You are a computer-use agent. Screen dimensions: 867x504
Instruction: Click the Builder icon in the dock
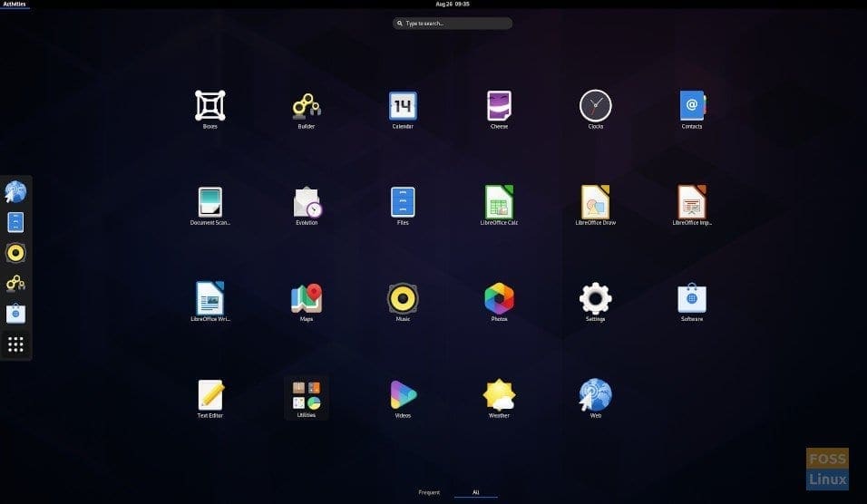click(x=15, y=284)
